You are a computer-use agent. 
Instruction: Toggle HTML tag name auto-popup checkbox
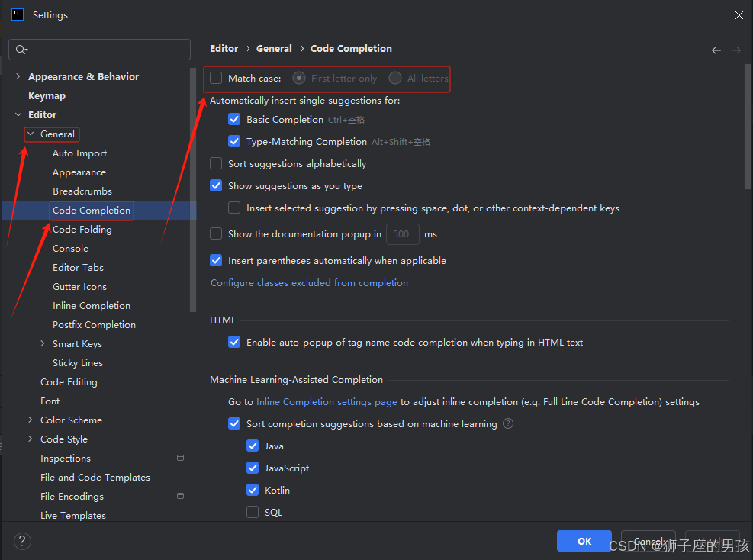(x=234, y=342)
